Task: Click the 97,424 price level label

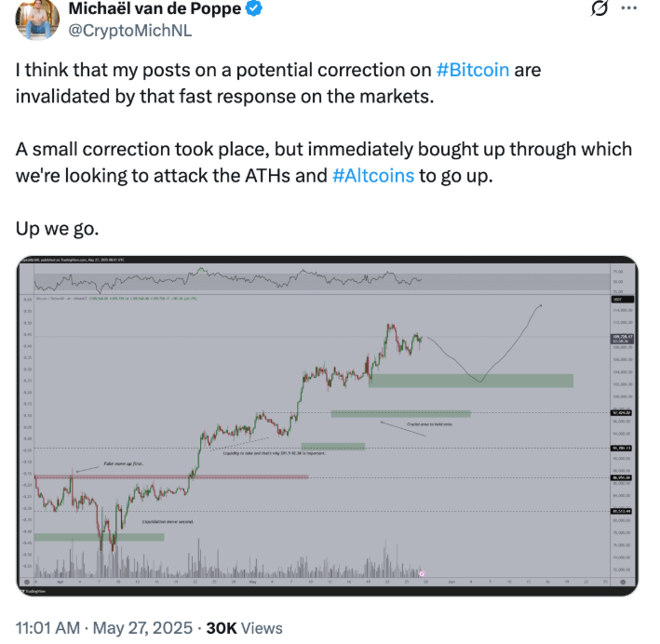Action: coord(622,413)
